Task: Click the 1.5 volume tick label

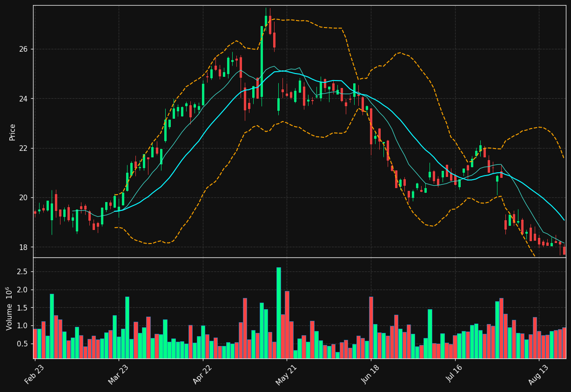Action: pos(23,308)
